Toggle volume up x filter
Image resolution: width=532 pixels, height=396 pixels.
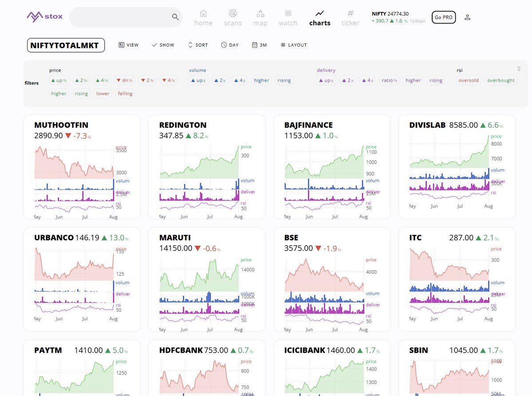pyautogui.click(x=198, y=80)
